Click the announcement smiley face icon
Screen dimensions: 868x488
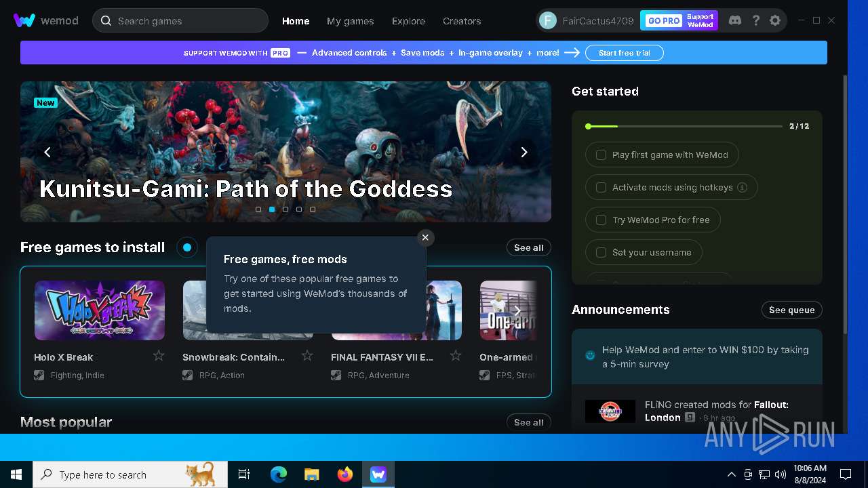click(x=590, y=355)
